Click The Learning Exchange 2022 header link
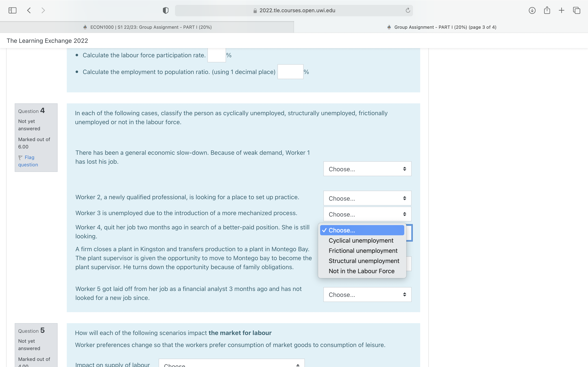 [47, 41]
